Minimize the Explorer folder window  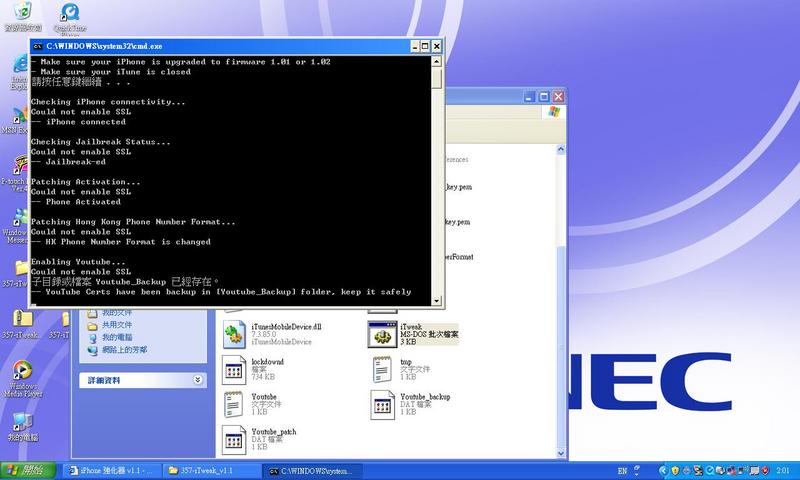[530, 96]
